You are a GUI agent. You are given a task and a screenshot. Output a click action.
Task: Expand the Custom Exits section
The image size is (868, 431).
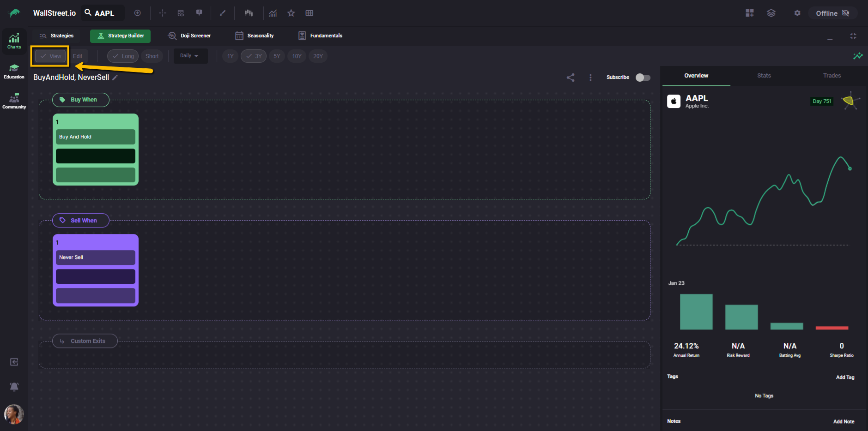click(85, 341)
